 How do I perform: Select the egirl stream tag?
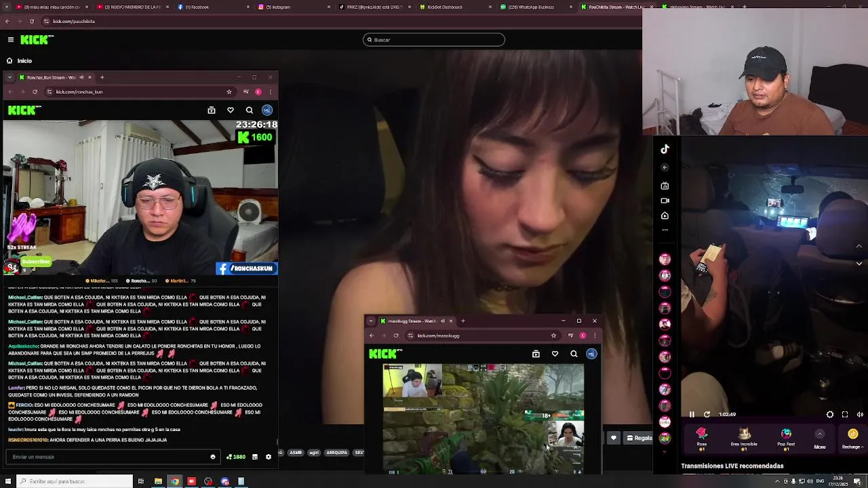coord(314,453)
